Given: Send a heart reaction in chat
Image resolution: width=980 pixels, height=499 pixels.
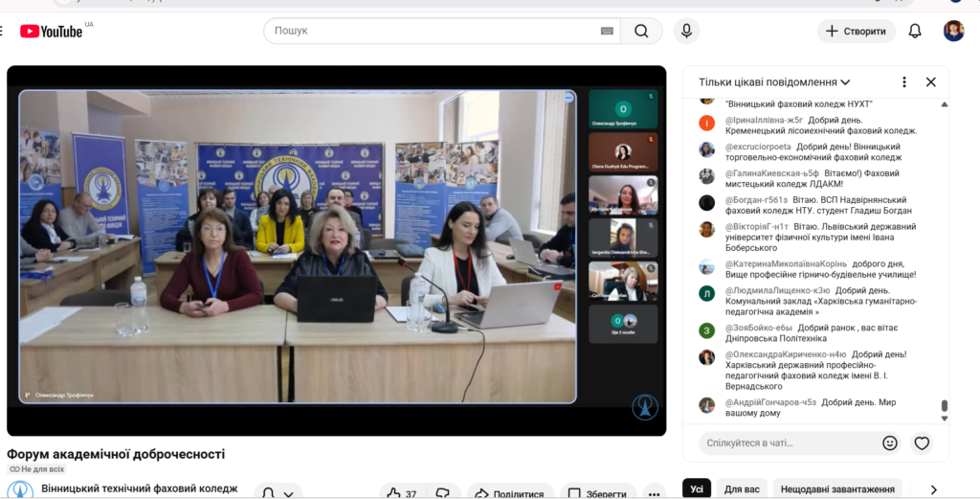Looking at the screenshot, I should pos(922,442).
